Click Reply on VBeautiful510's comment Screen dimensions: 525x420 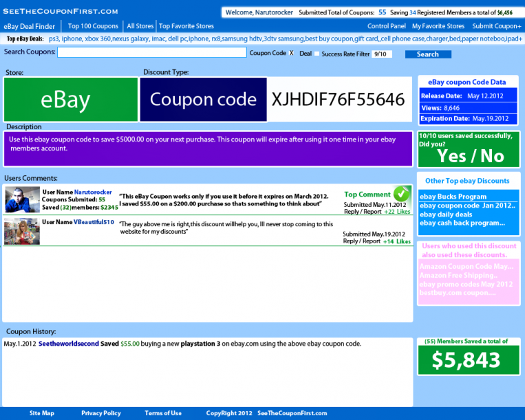tap(350, 241)
